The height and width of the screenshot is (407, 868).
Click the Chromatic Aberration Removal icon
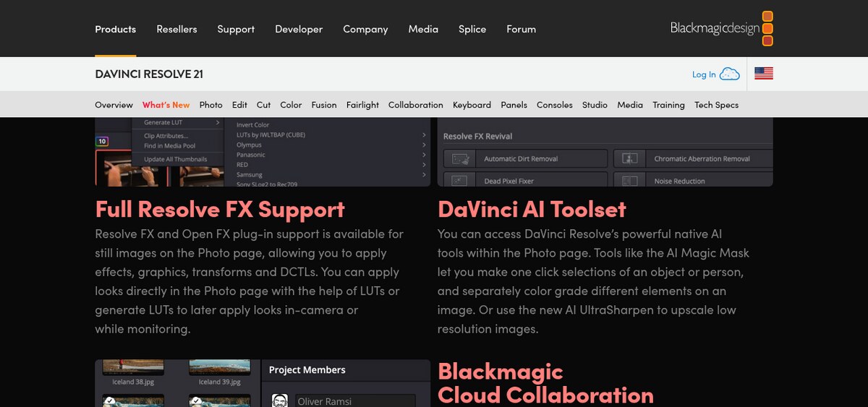[629, 158]
